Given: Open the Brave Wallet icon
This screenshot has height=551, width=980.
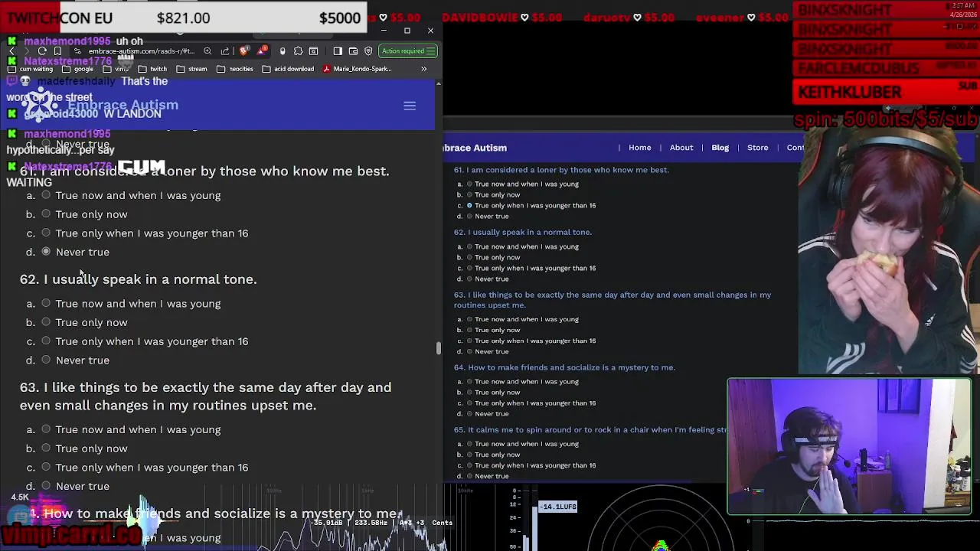Looking at the screenshot, I should (x=353, y=51).
